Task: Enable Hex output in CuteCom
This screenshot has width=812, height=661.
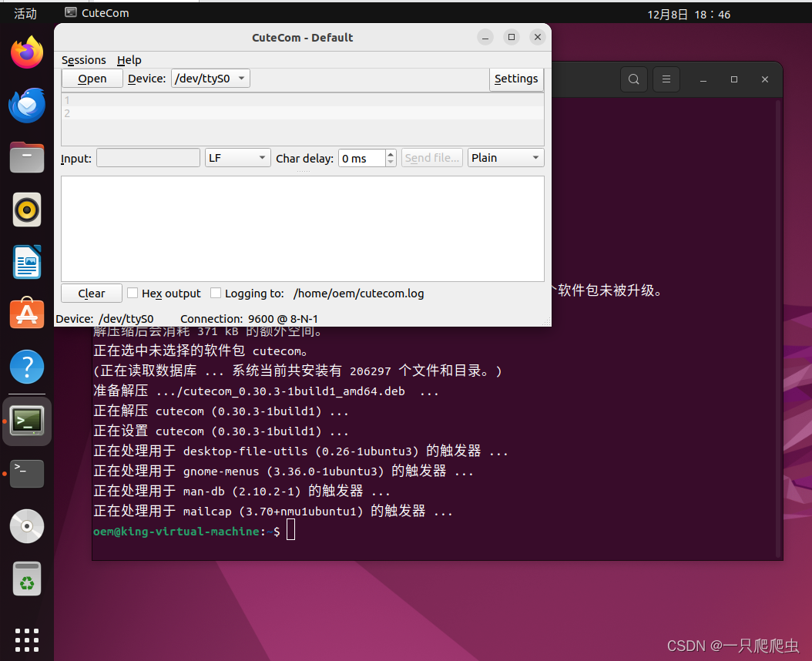Action: 132,293
